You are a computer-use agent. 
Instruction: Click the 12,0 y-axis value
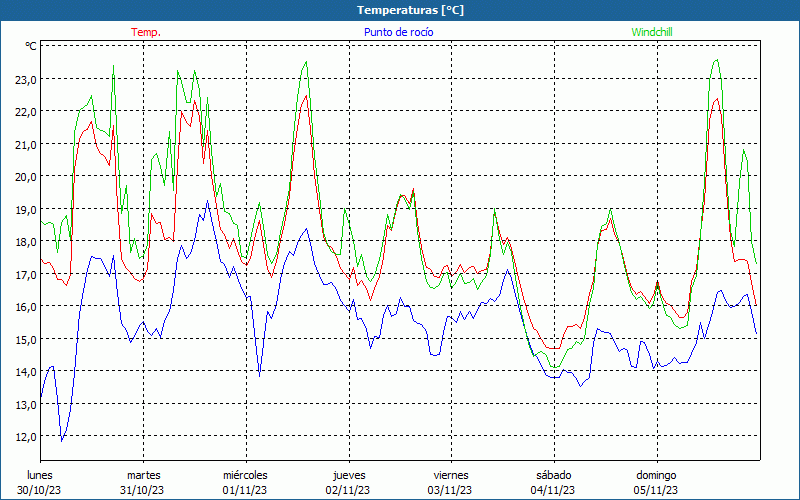point(26,437)
